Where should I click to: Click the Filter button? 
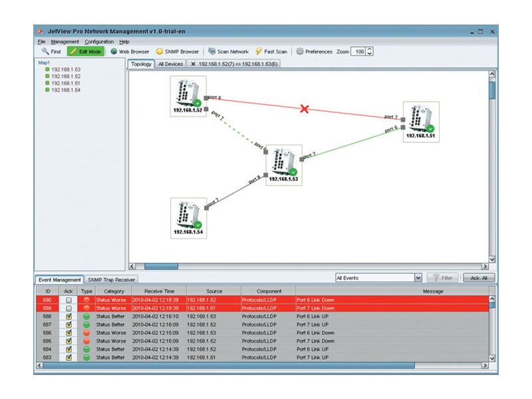(x=443, y=278)
